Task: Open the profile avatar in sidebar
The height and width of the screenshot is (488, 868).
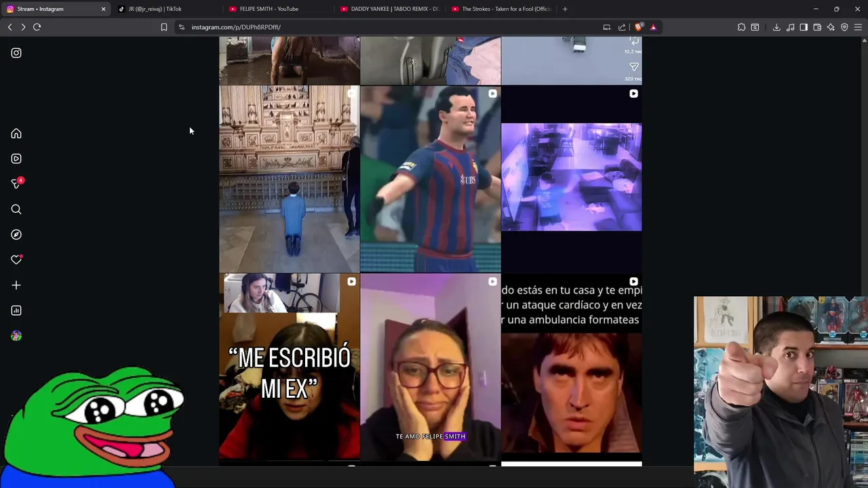Action: coord(16,335)
